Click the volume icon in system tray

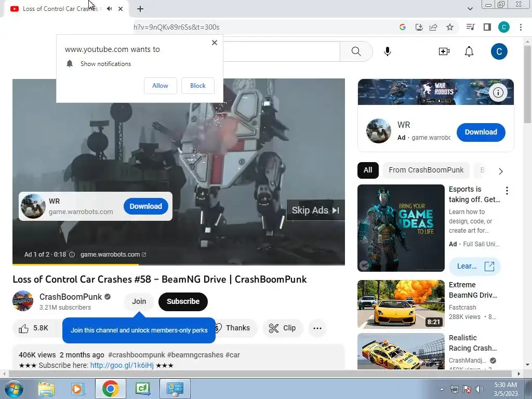(480, 389)
